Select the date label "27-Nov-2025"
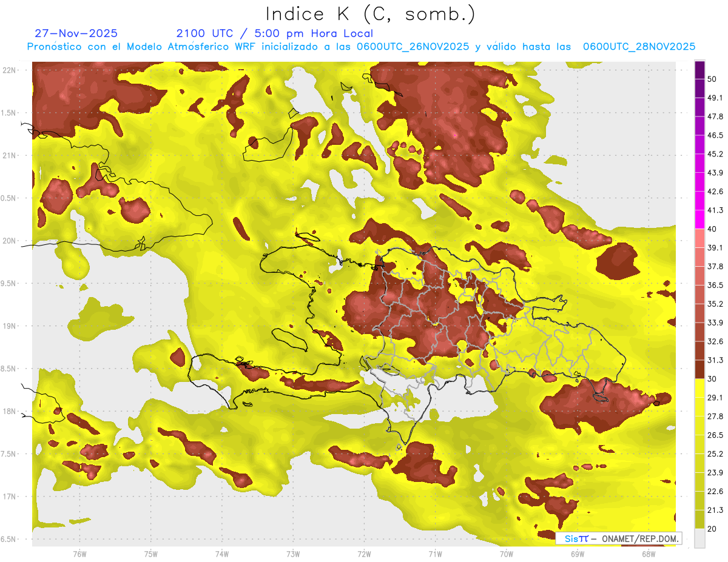 coord(76,33)
